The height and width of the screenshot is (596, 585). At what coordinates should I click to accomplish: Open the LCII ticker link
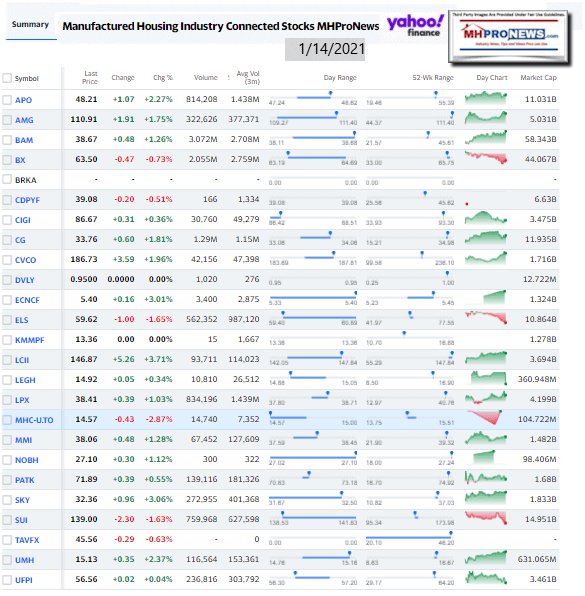22,360
